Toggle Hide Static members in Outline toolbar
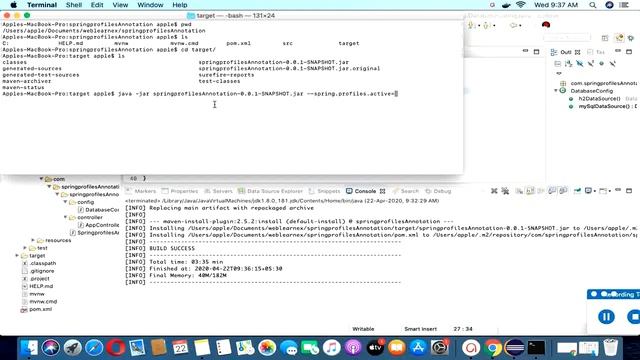 coord(591,64)
